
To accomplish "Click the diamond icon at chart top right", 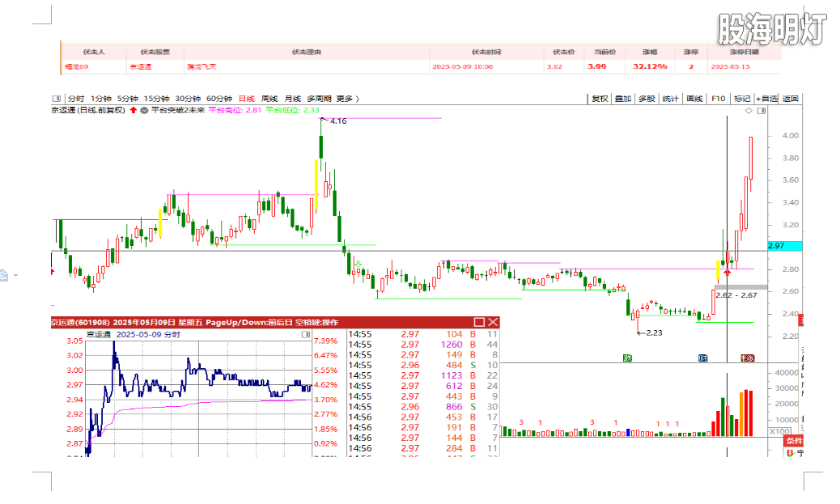I will pyautogui.click(x=749, y=110).
